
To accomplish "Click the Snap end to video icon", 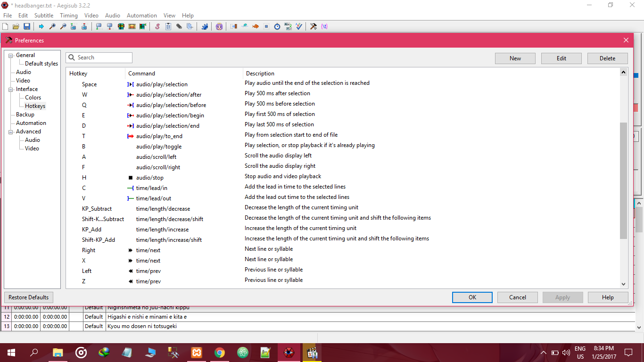I will tap(110, 26).
